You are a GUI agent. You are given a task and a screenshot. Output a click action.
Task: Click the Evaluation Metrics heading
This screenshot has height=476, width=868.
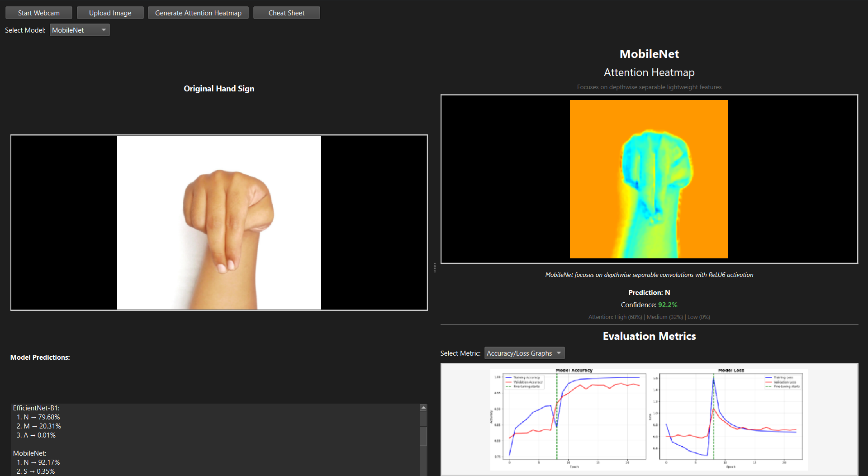coord(649,336)
